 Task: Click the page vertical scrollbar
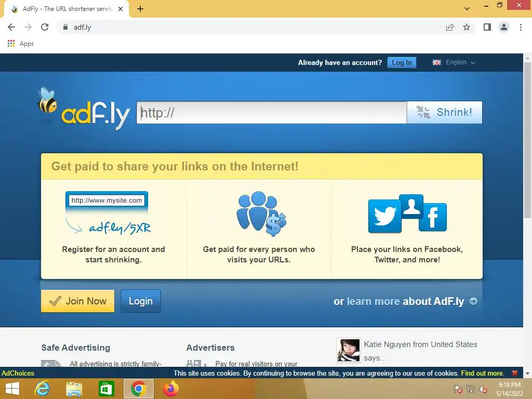(527, 140)
